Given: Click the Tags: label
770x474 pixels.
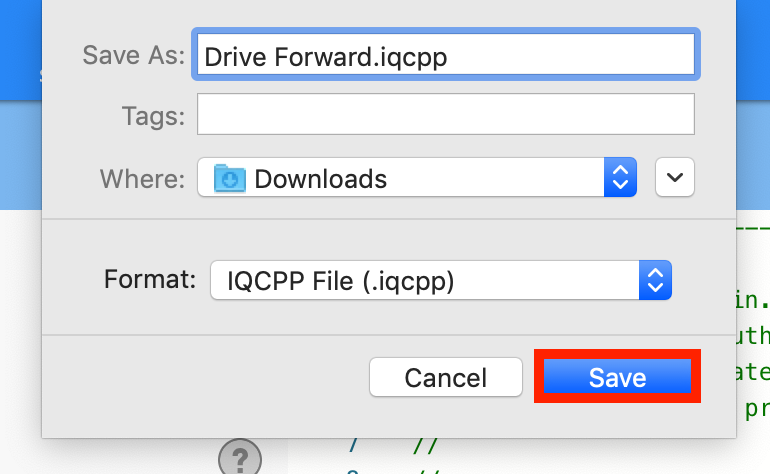Looking at the screenshot, I should coord(153,116).
